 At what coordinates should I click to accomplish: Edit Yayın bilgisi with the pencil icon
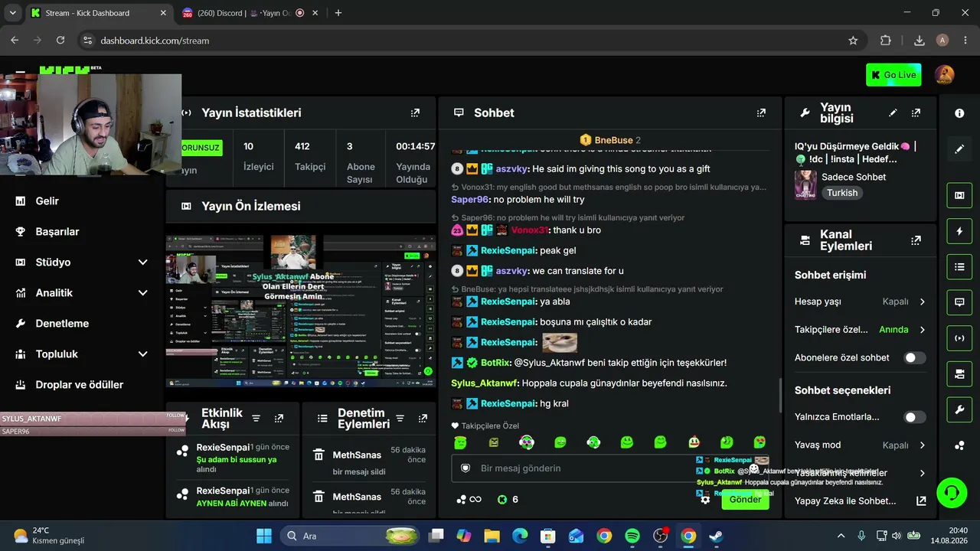pos(893,112)
